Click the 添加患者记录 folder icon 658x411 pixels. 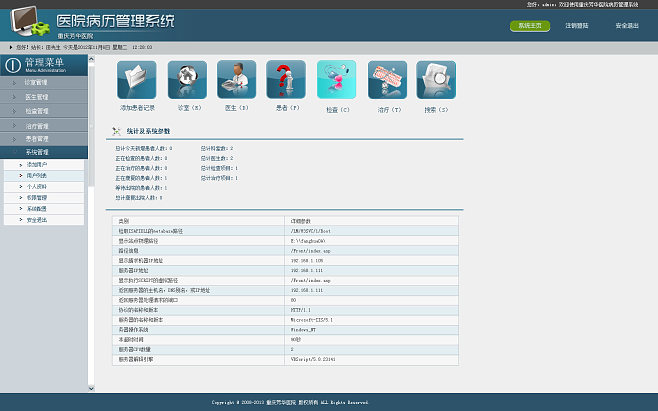[137, 80]
